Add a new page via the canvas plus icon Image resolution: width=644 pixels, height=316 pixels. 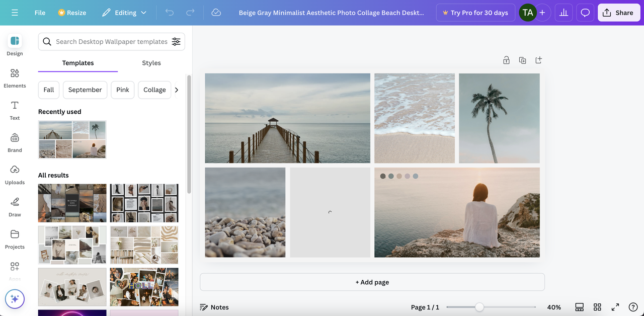point(538,60)
